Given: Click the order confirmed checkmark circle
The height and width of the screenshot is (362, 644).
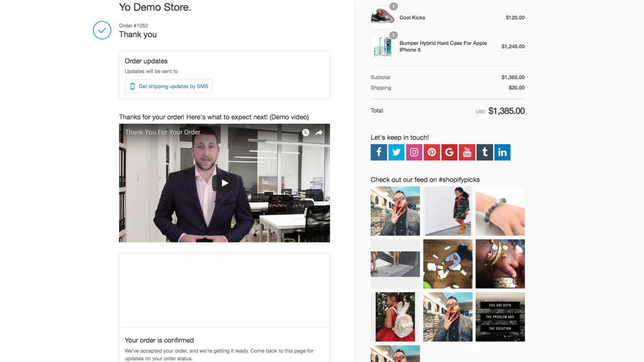Looking at the screenshot, I should (102, 30).
